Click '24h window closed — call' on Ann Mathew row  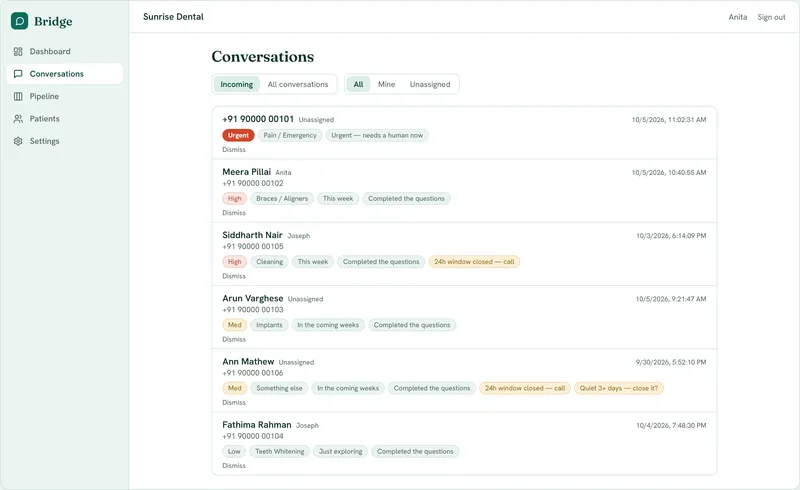pyautogui.click(x=524, y=388)
